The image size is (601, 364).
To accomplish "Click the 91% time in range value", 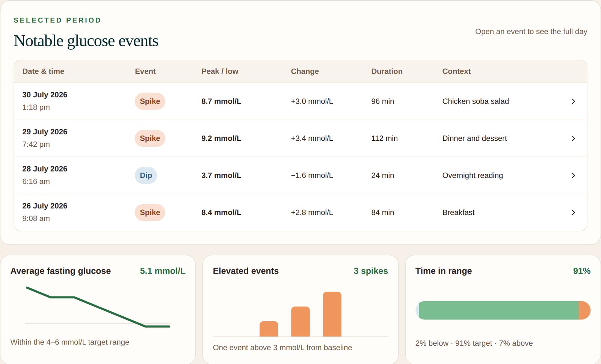I will 582,271.
